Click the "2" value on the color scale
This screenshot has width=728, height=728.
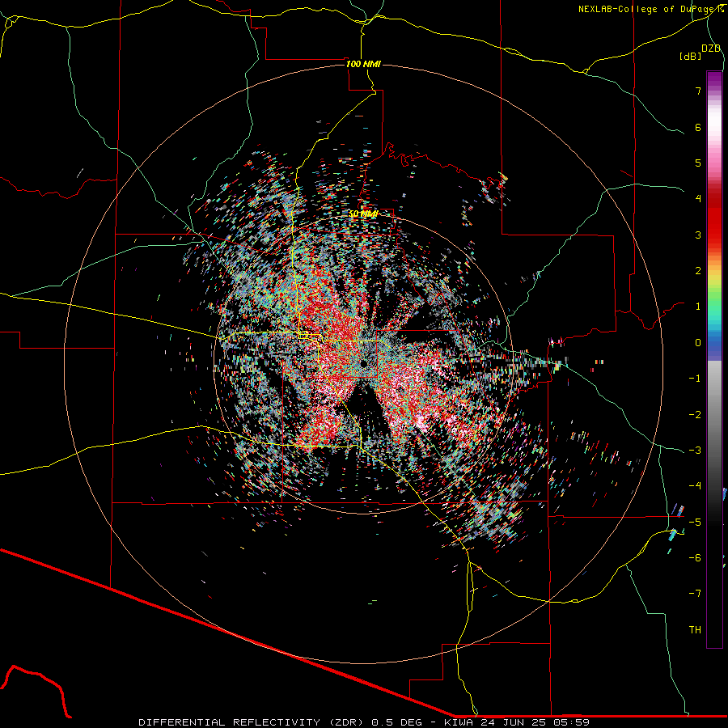[x=698, y=271]
